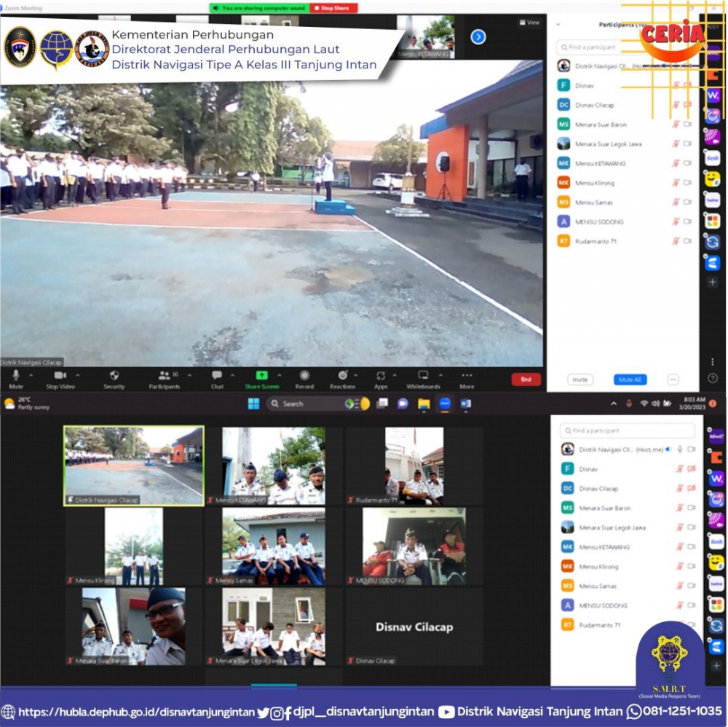Select the Disnav Cilacap name tile in gallery

coord(414,626)
